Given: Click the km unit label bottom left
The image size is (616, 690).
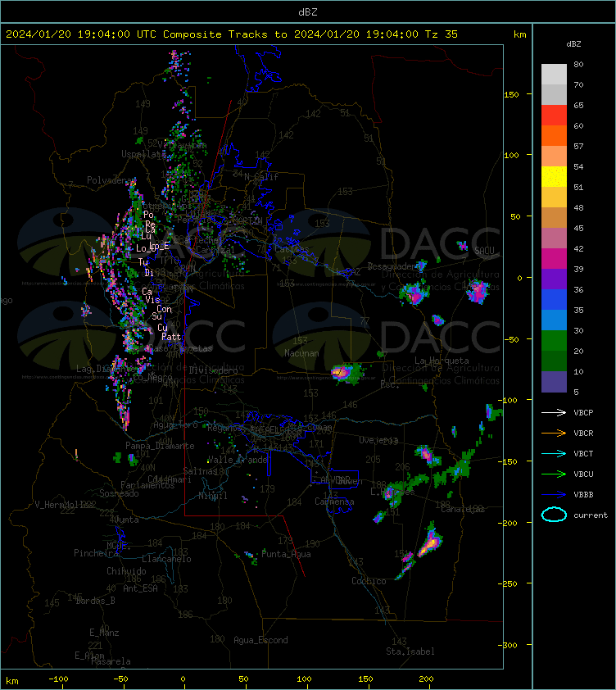Looking at the screenshot, I should pos(12,681).
